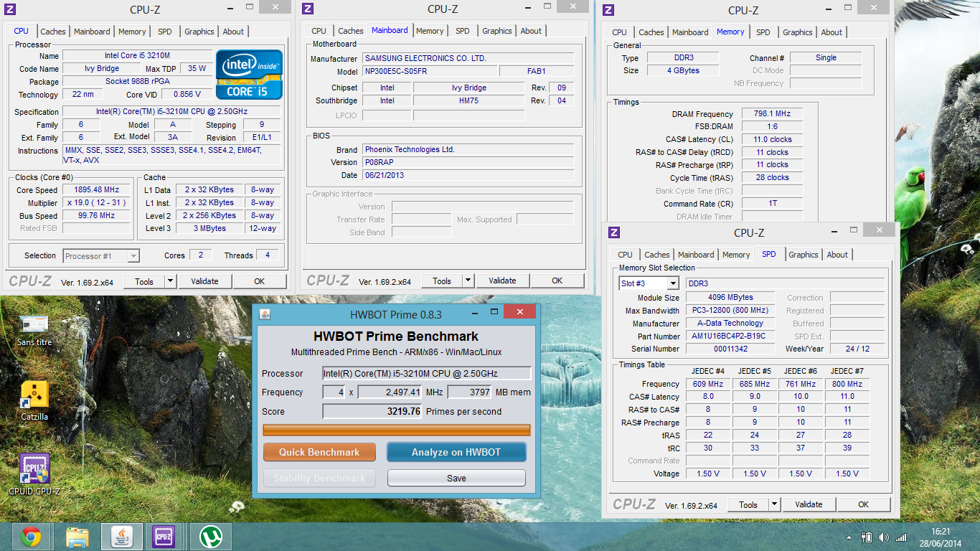Click Multiplier value x 19.0
This screenshot has height=551, width=980.
pyautogui.click(x=96, y=203)
